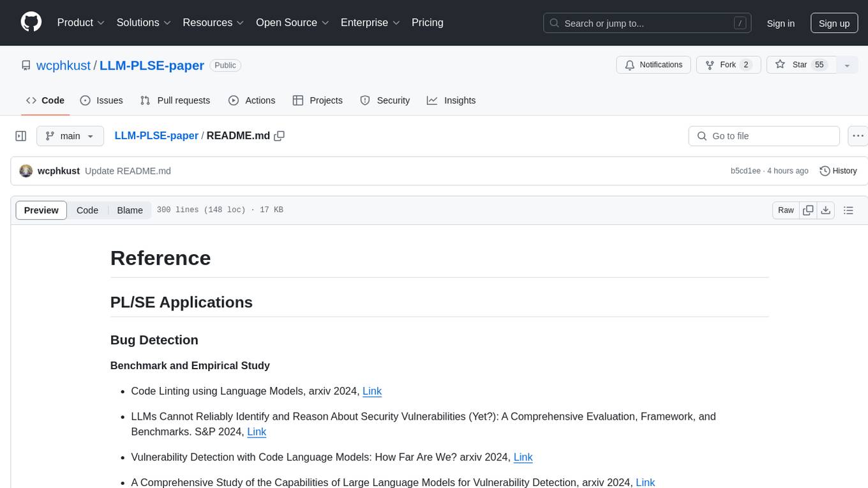Image resolution: width=868 pixels, height=488 pixels.
Task: Click the Notifications bell button
Action: [x=654, y=65]
